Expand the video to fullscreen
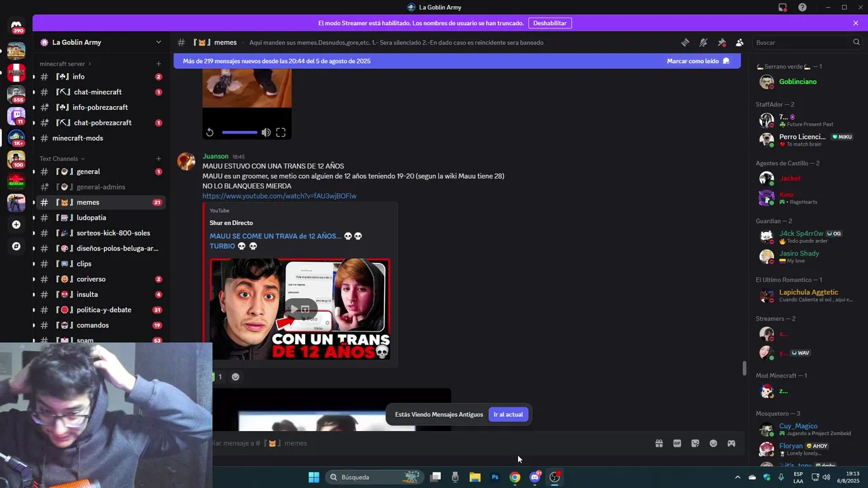Viewport: 868px width, 488px height. tap(281, 133)
